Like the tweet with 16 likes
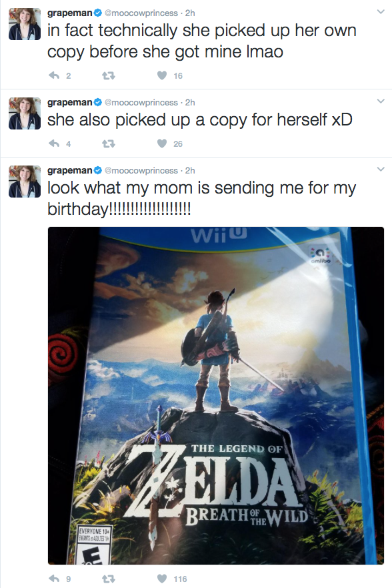Image resolution: width=392 pixels, height=588 pixels. [162, 75]
